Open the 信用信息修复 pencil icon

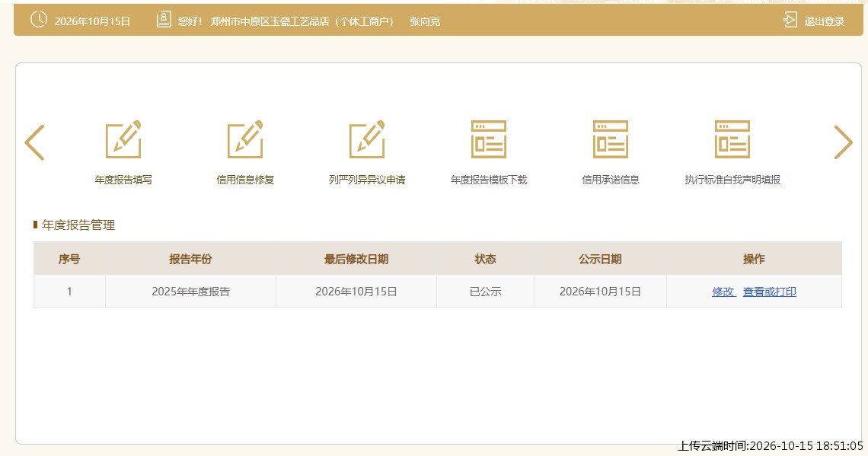point(245,139)
